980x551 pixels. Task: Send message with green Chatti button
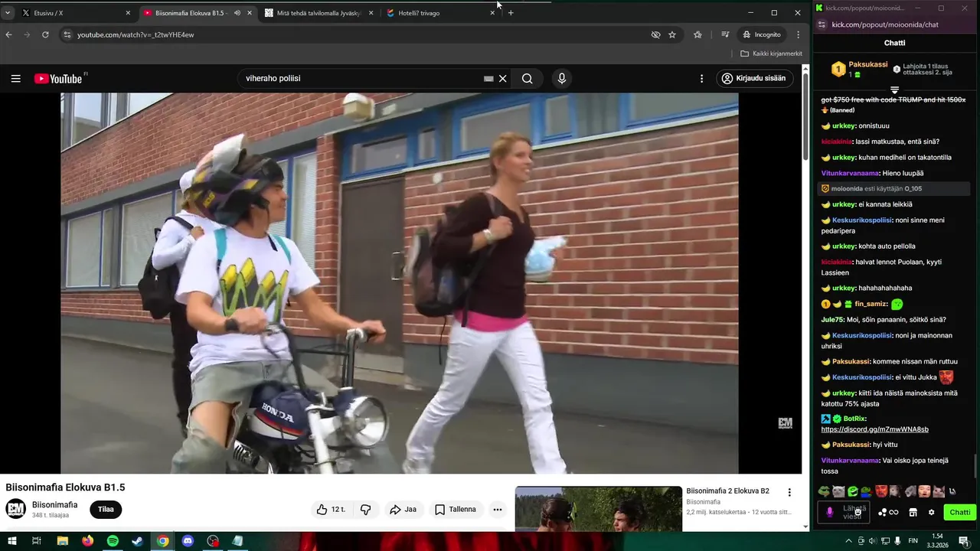coord(959,512)
